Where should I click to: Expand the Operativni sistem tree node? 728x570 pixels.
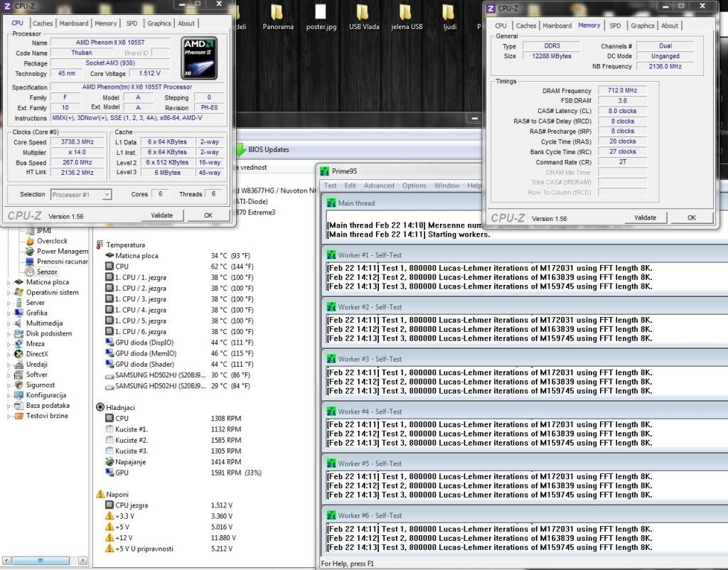pyautogui.click(x=9, y=292)
